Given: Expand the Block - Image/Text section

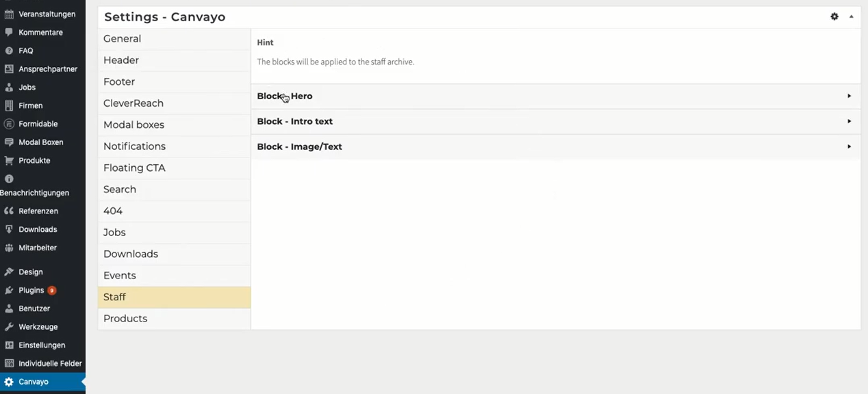Looking at the screenshot, I should (849, 147).
